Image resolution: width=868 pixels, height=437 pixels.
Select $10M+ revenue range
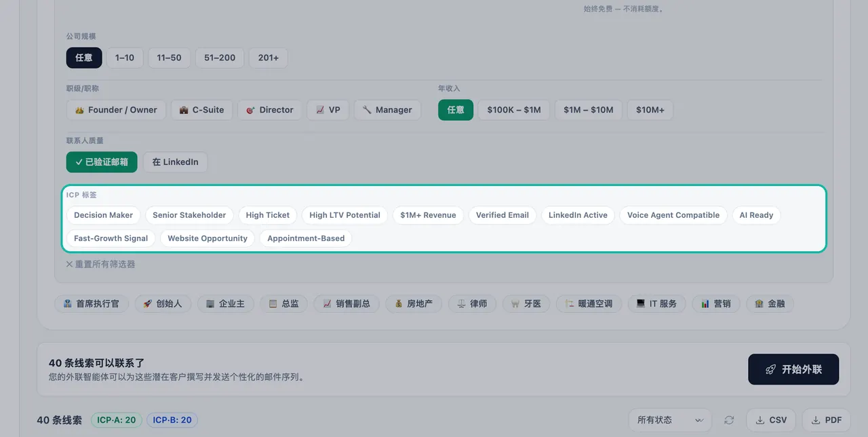pyautogui.click(x=650, y=110)
